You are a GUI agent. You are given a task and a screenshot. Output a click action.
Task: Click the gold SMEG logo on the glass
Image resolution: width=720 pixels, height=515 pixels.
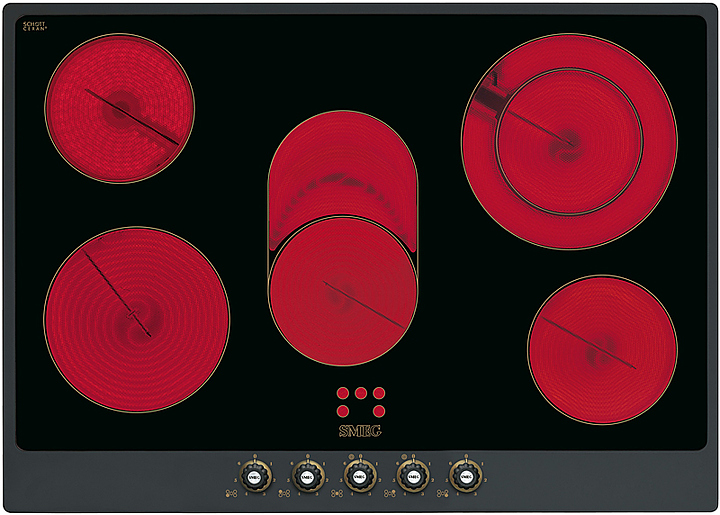[x=360, y=431]
